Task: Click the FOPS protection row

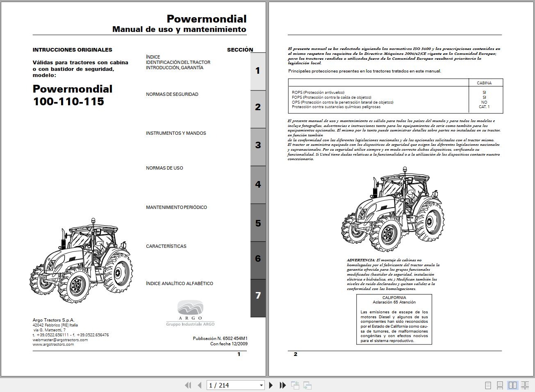Action: click(331, 97)
